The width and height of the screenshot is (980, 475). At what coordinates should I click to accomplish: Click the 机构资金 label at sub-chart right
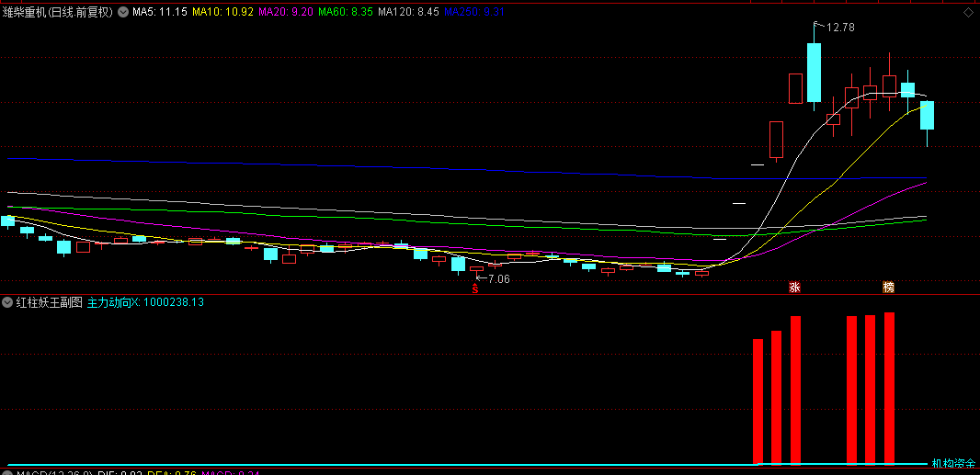pos(953,463)
